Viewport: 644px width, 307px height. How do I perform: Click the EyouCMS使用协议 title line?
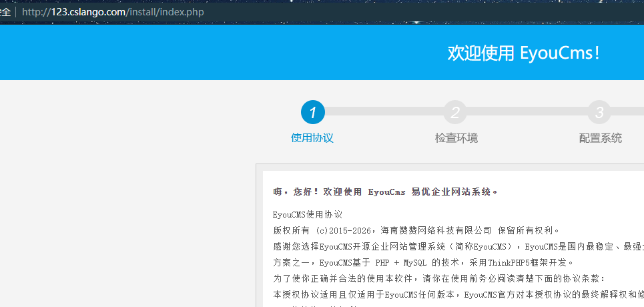[x=308, y=215]
